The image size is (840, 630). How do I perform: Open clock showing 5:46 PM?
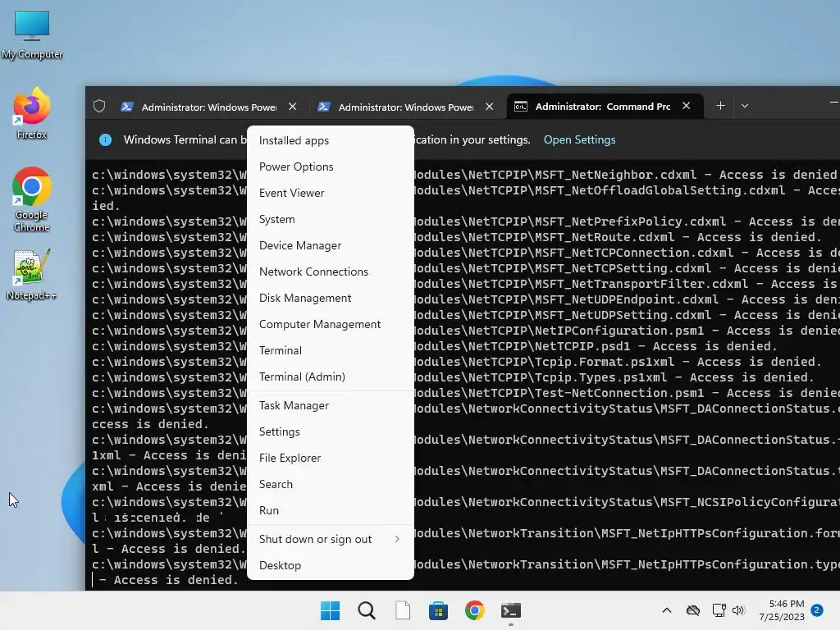(x=782, y=610)
